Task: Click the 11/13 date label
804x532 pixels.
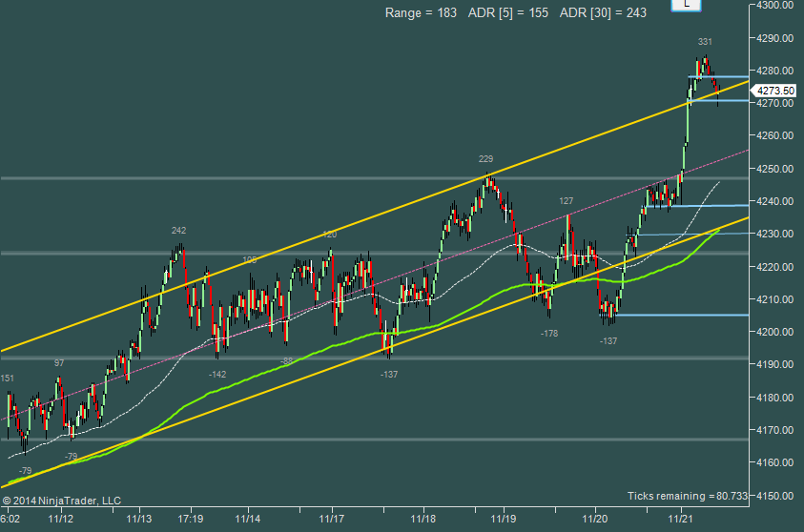Action: (139, 519)
